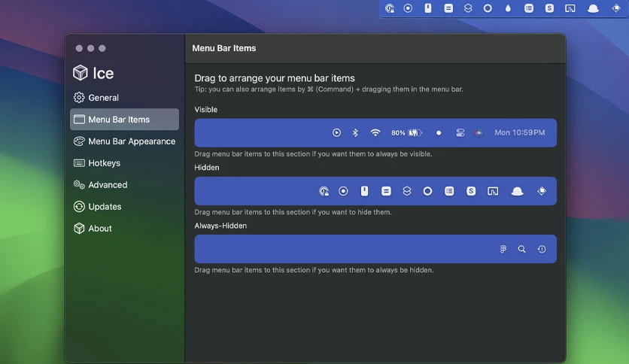Screen dimensions: 629x364
Task: Open the Updates section
Action: pos(98,207)
